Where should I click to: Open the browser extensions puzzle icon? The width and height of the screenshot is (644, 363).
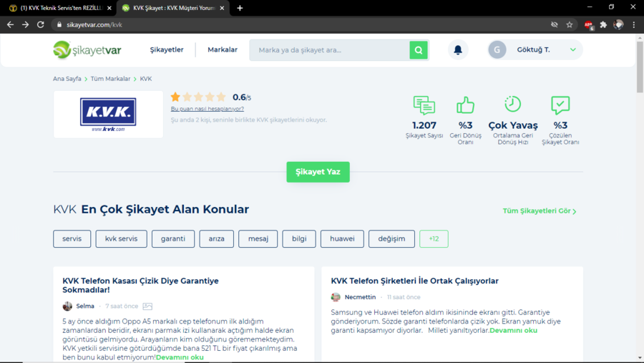[603, 24]
